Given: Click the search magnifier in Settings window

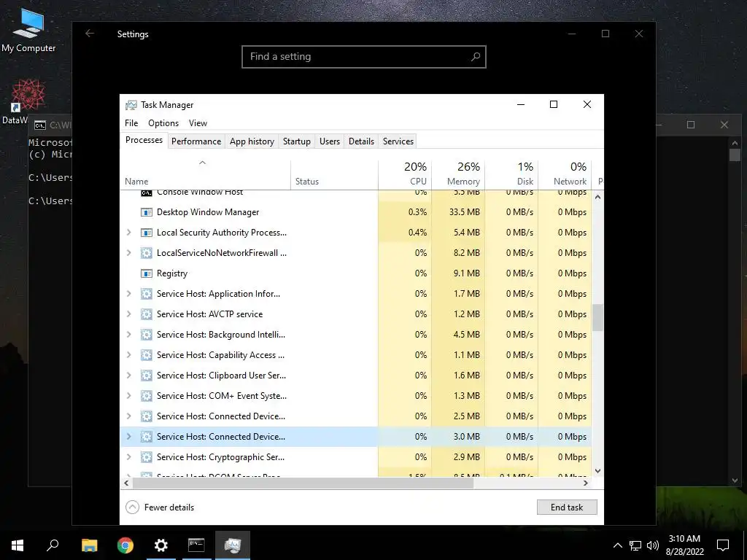Looking at the screenshot, I should [x=475, y=57].
